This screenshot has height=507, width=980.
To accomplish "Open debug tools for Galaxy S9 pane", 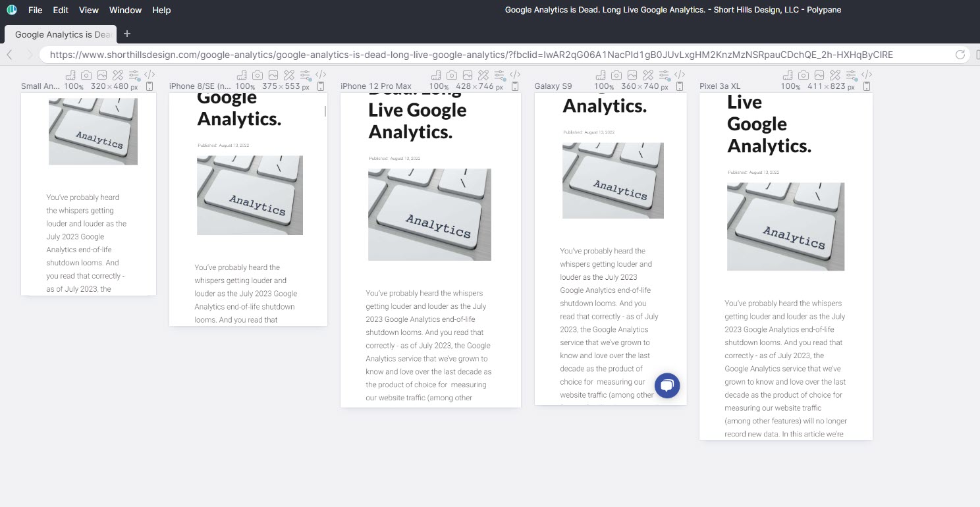I will click(648, 75).
